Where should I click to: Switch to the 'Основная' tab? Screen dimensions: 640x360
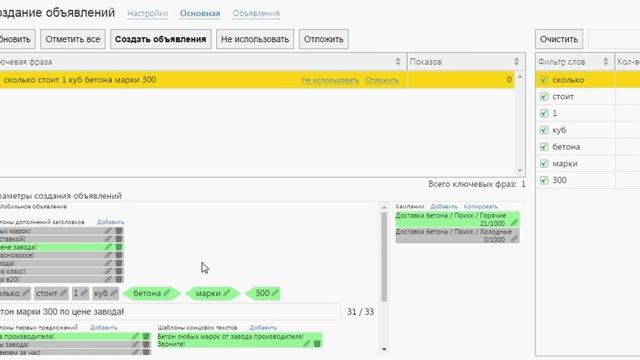coord(200,13)
